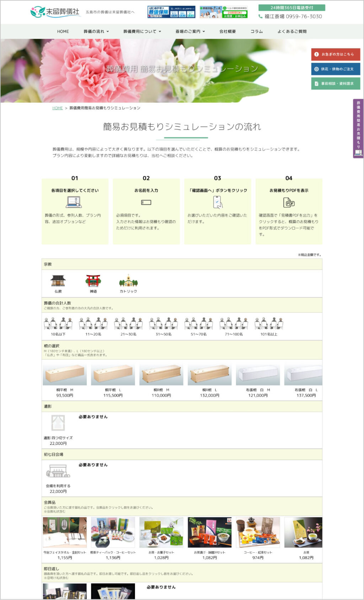Select the 10名以下 attendee count icon

click(x=58, y=323)
